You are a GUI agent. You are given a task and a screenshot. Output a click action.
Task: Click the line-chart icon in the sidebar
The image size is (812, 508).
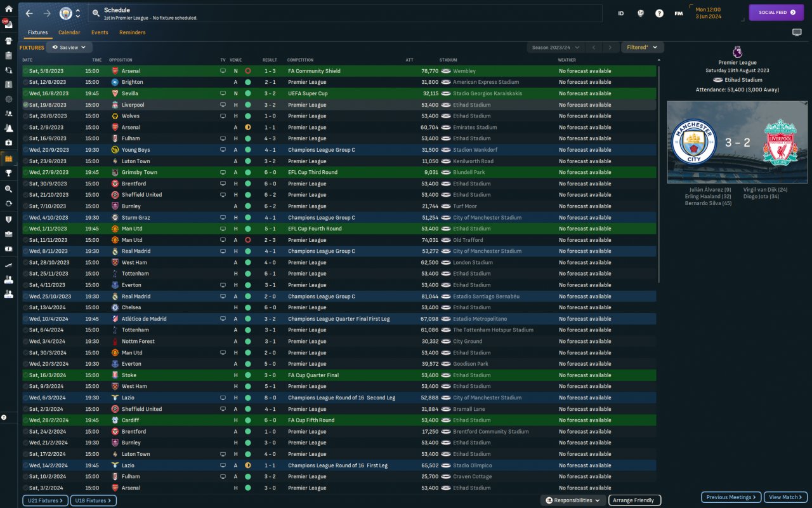pyautogui.click(x=9, y=264)
